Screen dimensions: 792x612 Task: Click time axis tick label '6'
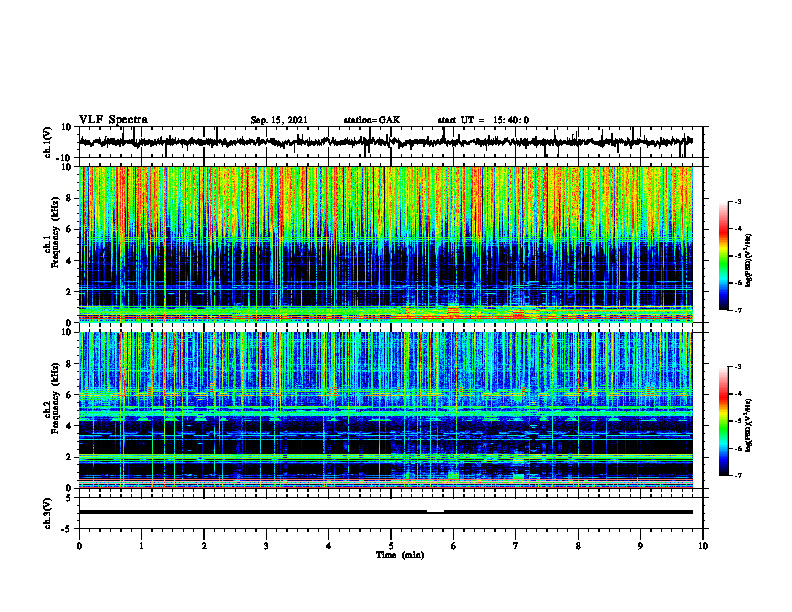[x=454, y=546]
